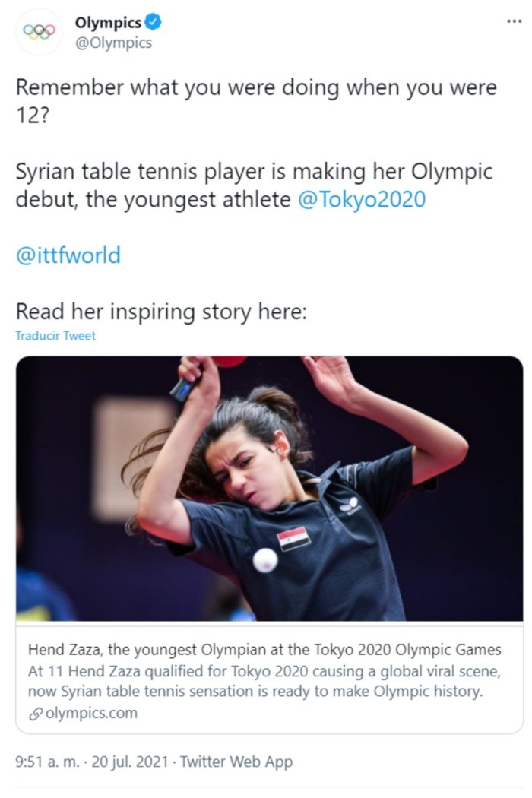Click the 20 jul. 2021 date
This screenshot has height=798, width=532.
[x=130, y=762]
